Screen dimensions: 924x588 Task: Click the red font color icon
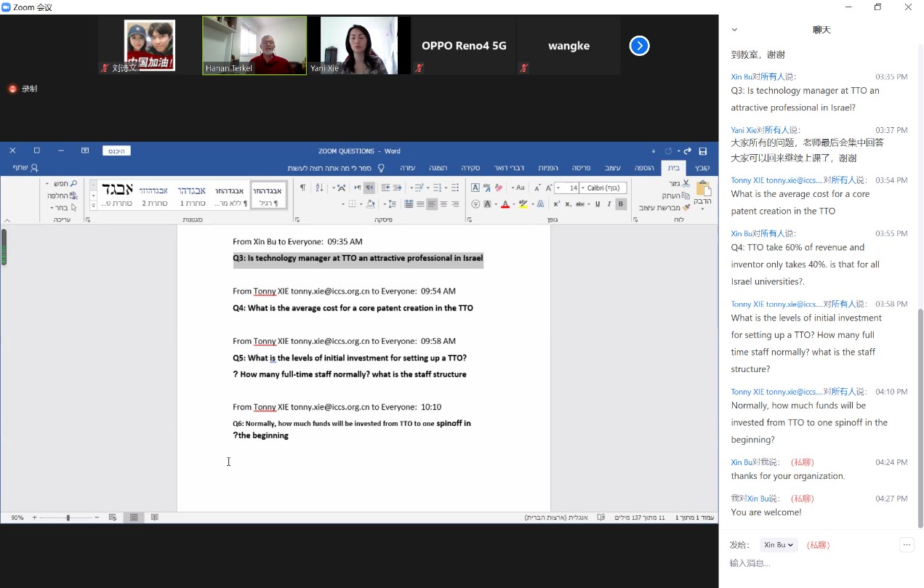(x=505, y=204)
